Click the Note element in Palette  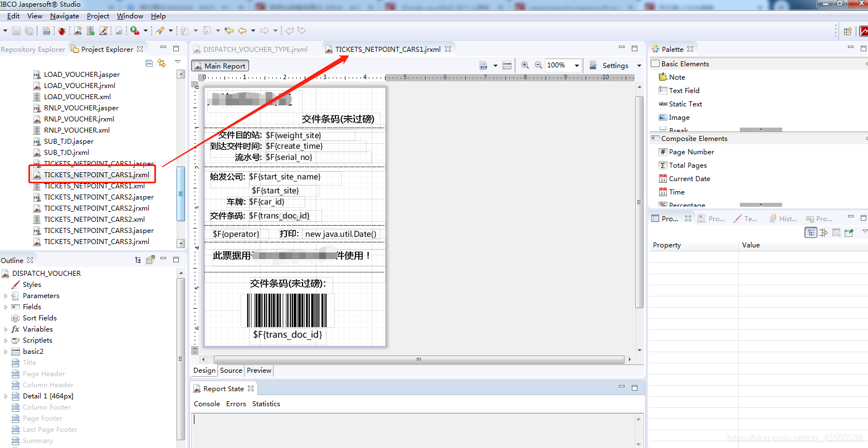672,77
